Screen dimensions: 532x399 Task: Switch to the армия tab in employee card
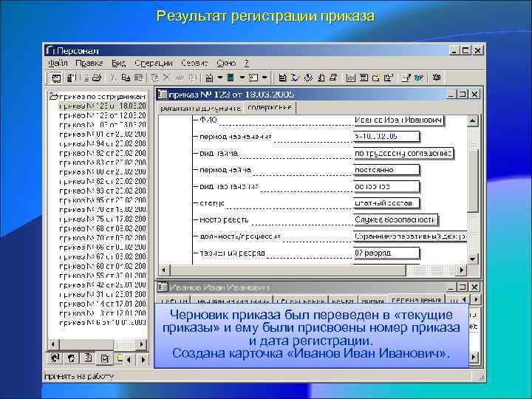coord(372,300)
